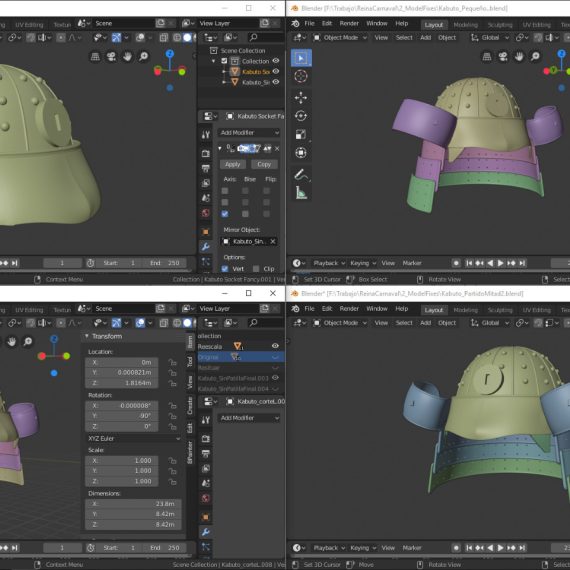Image resolution: width=570 pixels, height=570 pixels.
Task: Uncheck the Collection checkbox in the outliner
Action: tap(224, 61)
